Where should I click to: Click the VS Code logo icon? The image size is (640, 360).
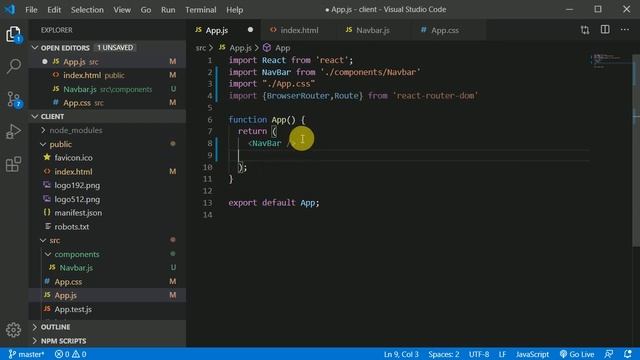10,9
